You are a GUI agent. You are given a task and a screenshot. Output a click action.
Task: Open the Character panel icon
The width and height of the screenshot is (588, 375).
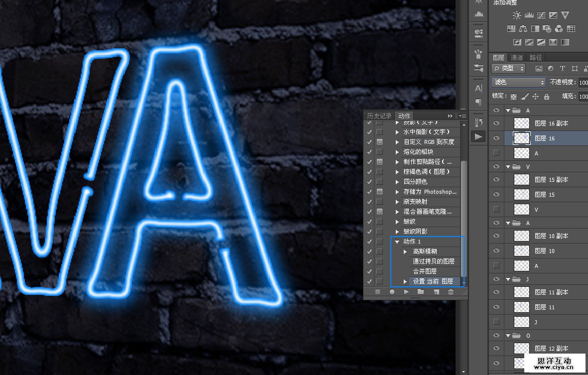tap(478, 88)
